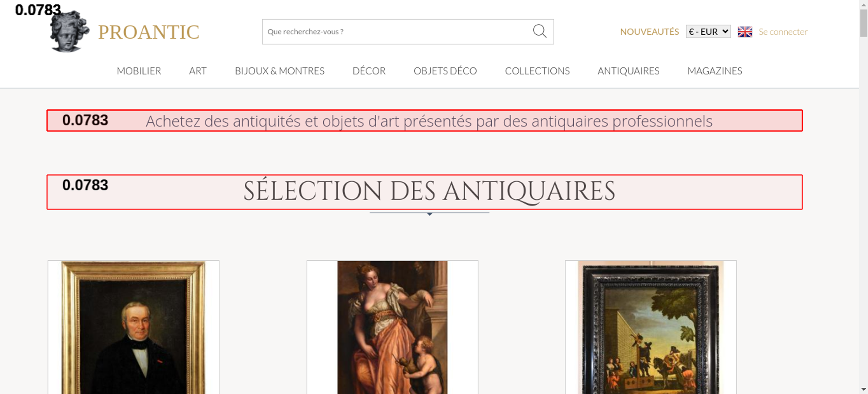Open the OBJETS DÉCO menu
Viewport: 868px width, 394px height.
click(x=445, y=71)
